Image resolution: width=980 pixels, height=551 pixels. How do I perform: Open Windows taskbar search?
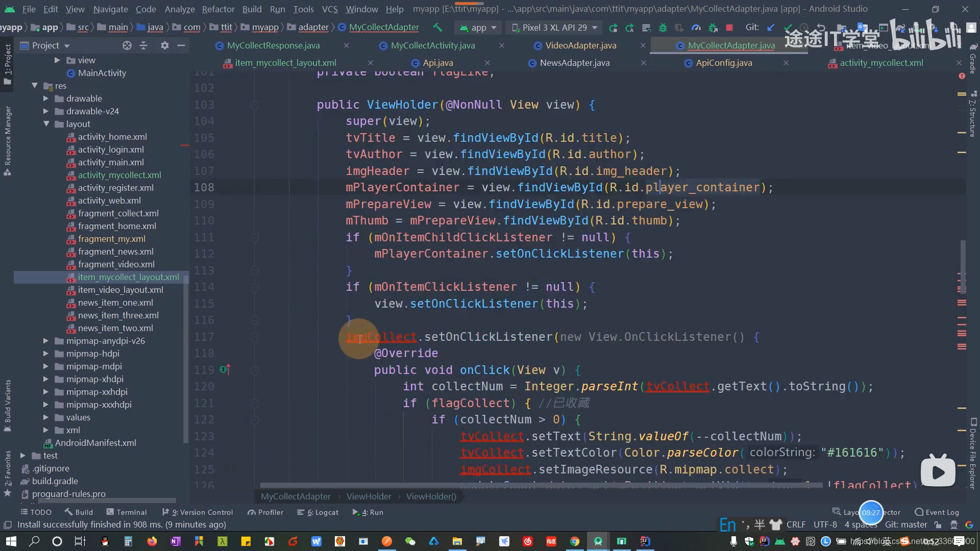34,541
